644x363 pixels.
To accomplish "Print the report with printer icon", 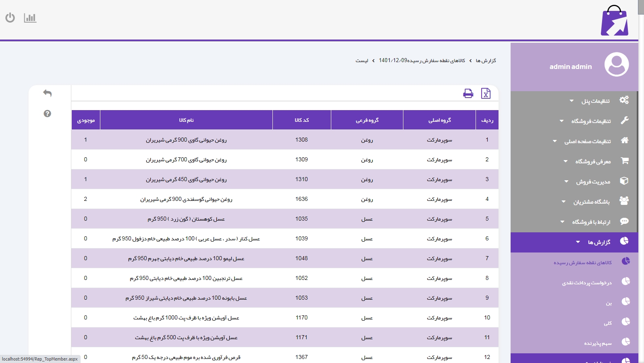I will 468,94.
